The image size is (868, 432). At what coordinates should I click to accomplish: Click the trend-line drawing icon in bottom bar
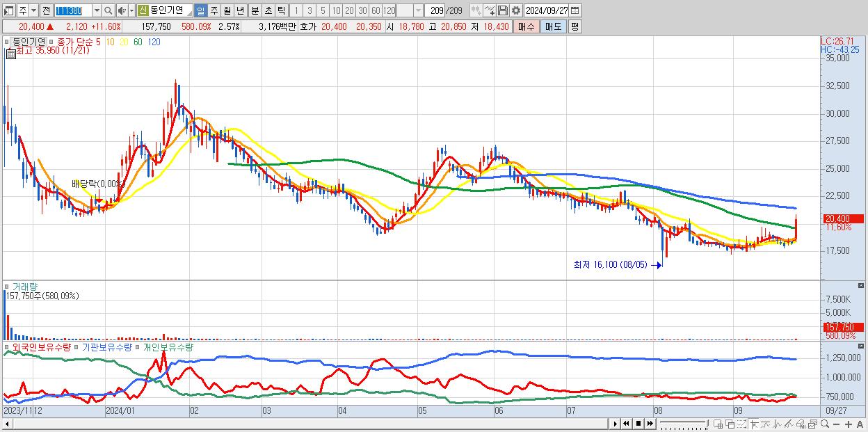(789, 424)
